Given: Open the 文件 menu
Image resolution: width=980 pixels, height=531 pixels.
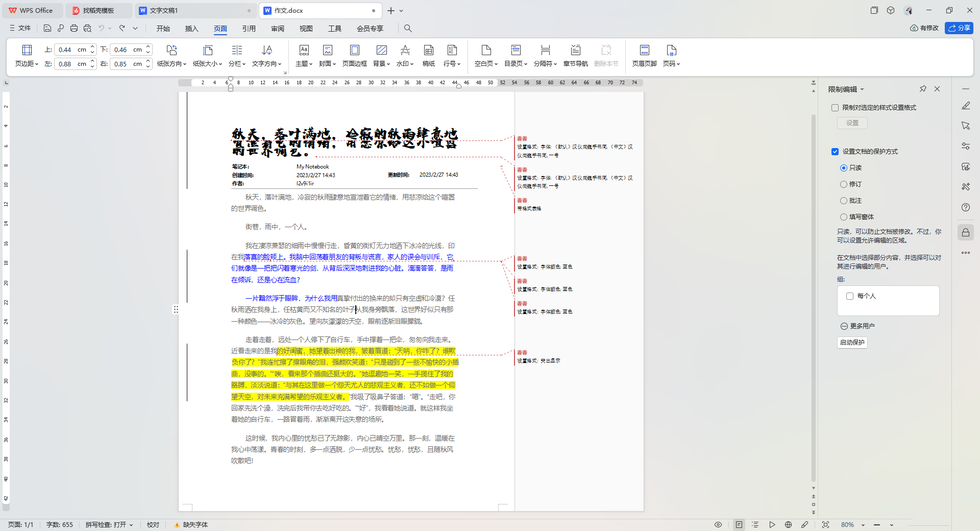Looking at the screenshot, I should pyautogui.click(x=20, y=28).
